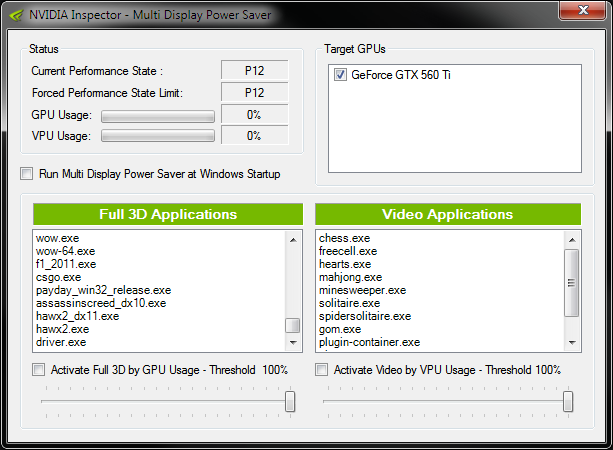Select hawx2.exe entry
Image resolution: width=613 pixels, height=450 pixels.
point(63,329)
